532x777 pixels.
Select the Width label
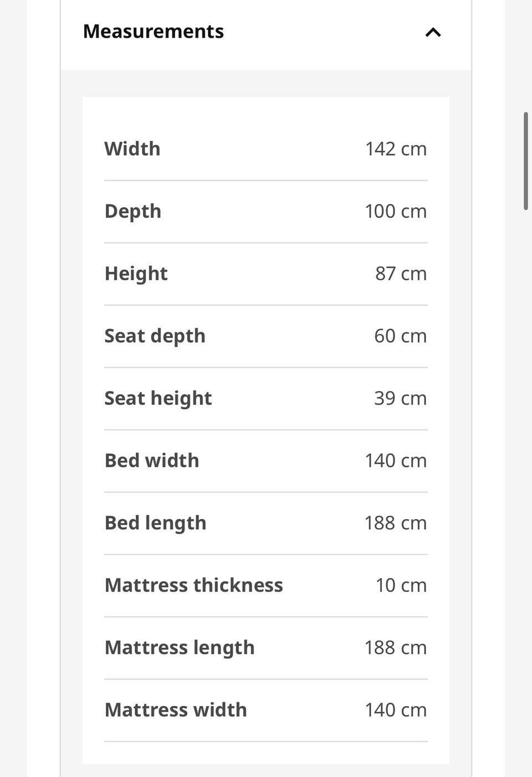[132, 149]
